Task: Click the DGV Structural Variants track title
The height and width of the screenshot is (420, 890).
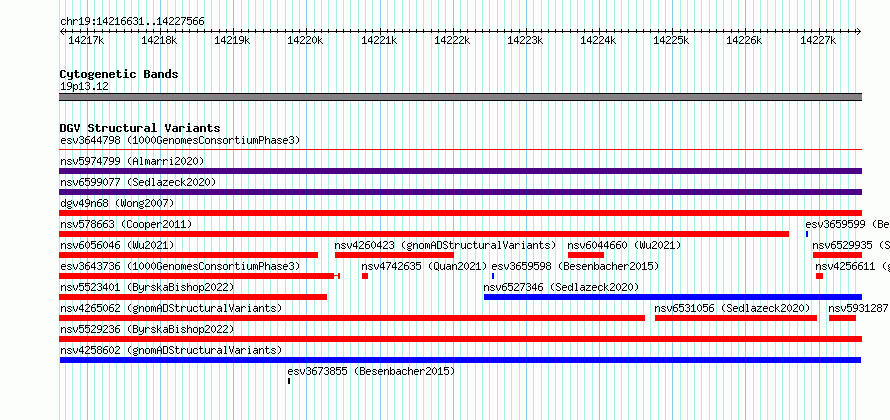Action: [140, 128]
